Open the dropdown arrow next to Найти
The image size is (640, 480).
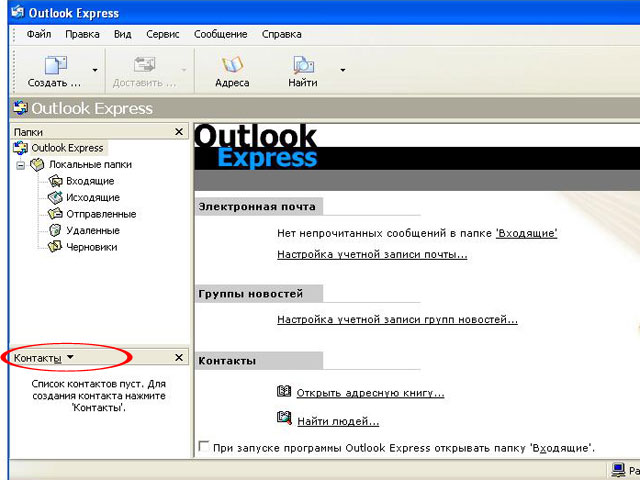point(343,70)
